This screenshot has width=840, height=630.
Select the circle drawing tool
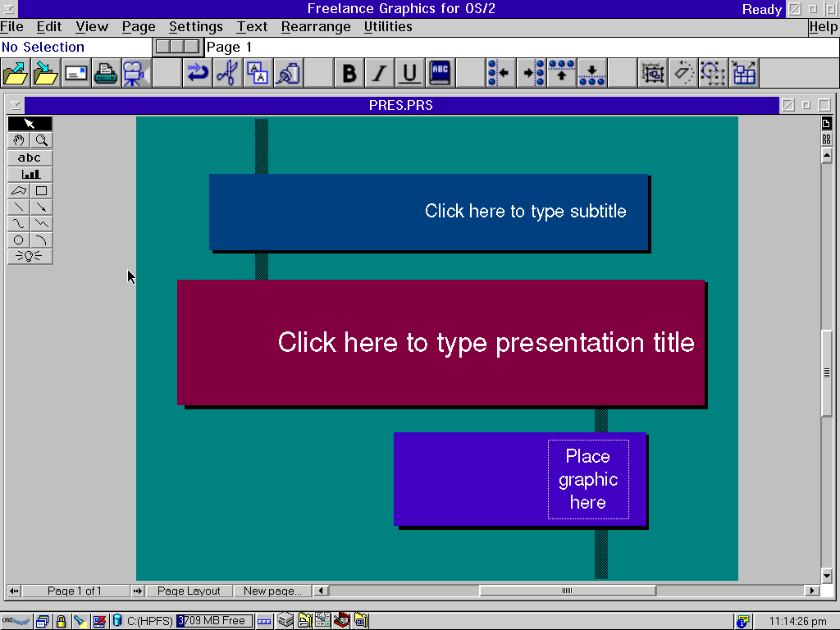point(19,240)
